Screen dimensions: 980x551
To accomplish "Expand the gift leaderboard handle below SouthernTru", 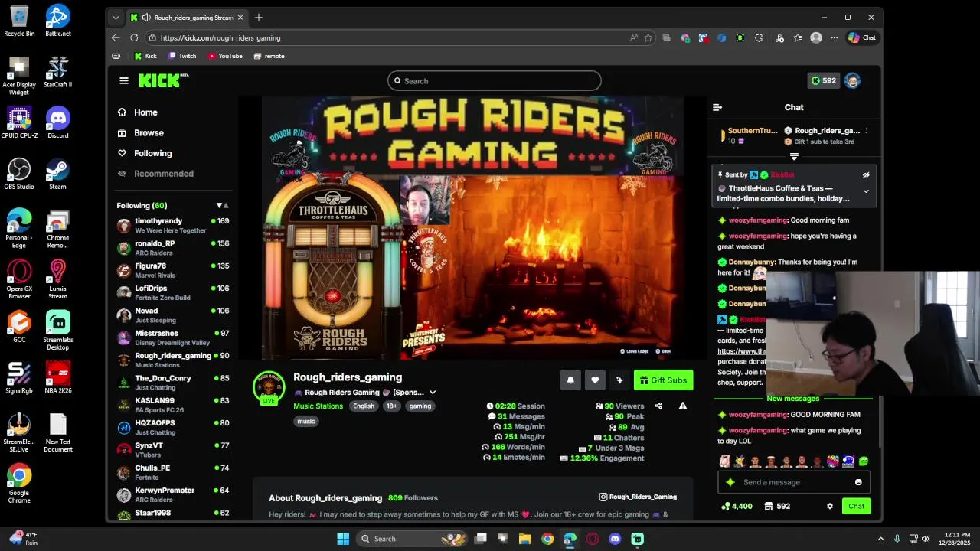I will 794,157.
